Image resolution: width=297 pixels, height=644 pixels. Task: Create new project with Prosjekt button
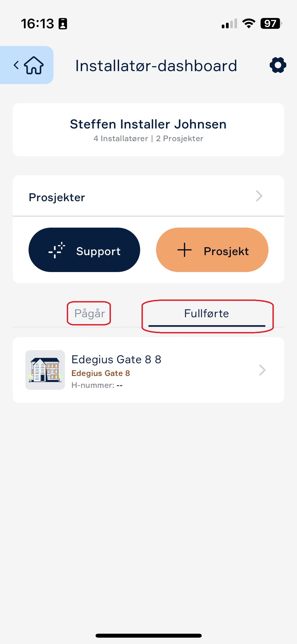click(212, 250)
